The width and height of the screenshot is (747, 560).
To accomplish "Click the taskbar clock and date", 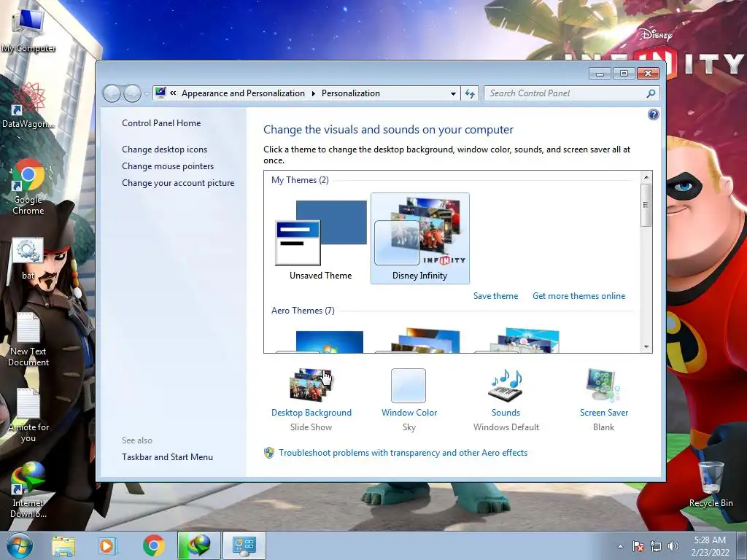I will (710, 546).
